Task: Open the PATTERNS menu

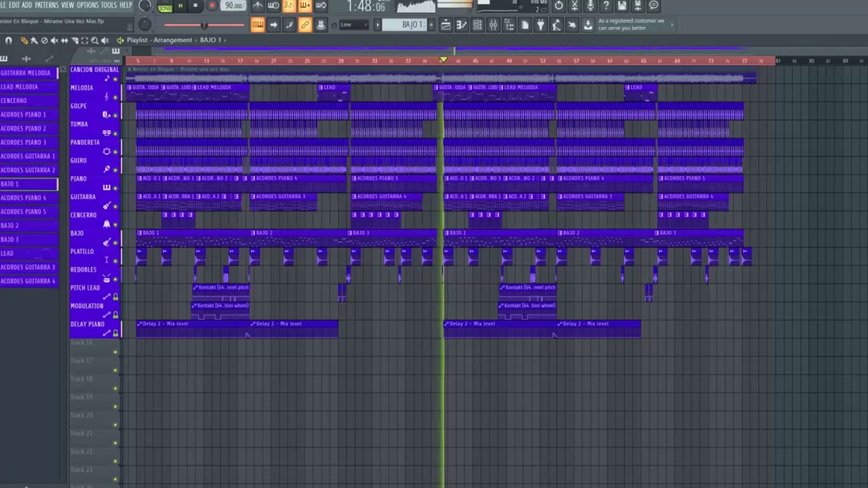Action: coord(47,5)
